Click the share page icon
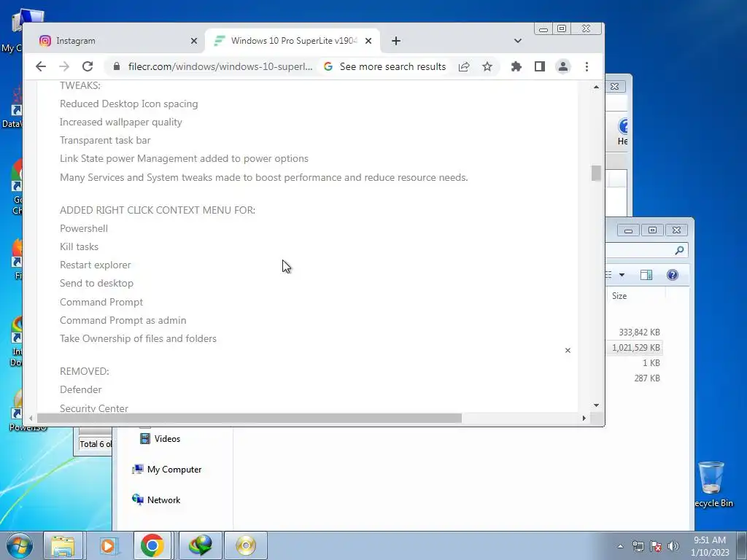 (464, 66)
